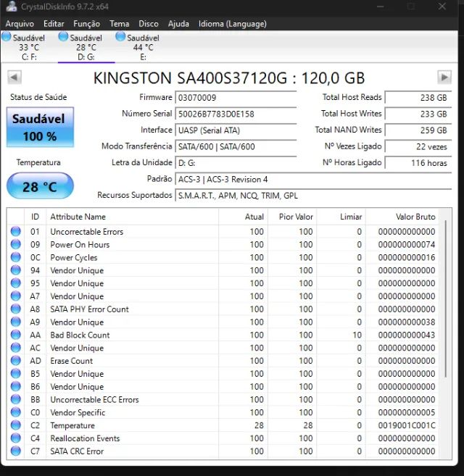
Task: Select the C: F: disk tab
Action: [x=29, y=47]
